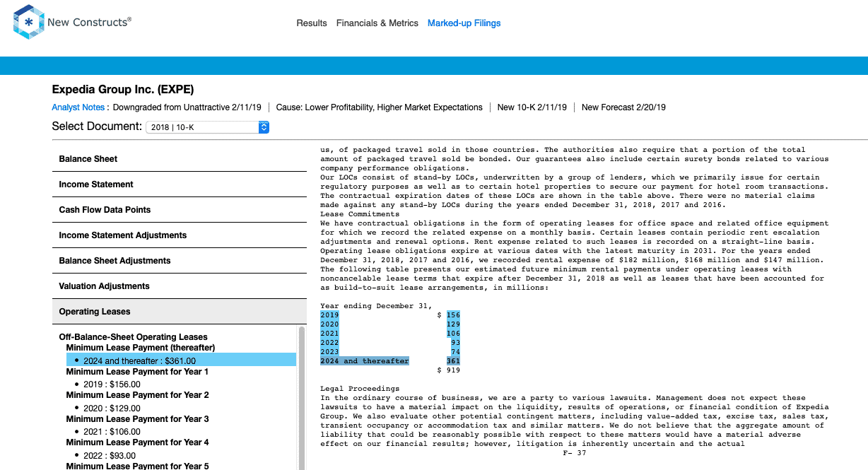Viewport: 868px width, 470px height.
Task: Select the '2022 : $93.00' entry
Action: [x=110, y=455]
